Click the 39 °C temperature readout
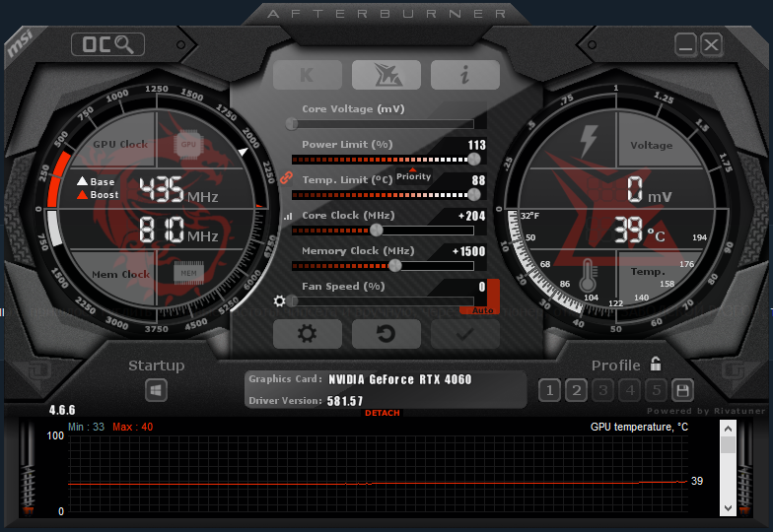Viewport: 773px width, 532px height. pos(639,231)
